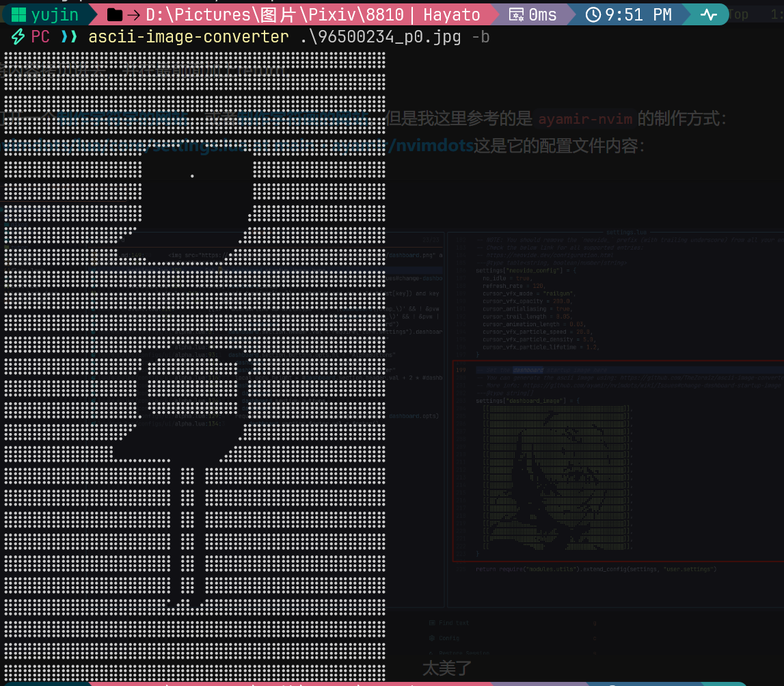The width and height of the screenshot is (784, 686).
Task: Click the ayamir-nvim inline code in background
Action: tap(585, 119)
